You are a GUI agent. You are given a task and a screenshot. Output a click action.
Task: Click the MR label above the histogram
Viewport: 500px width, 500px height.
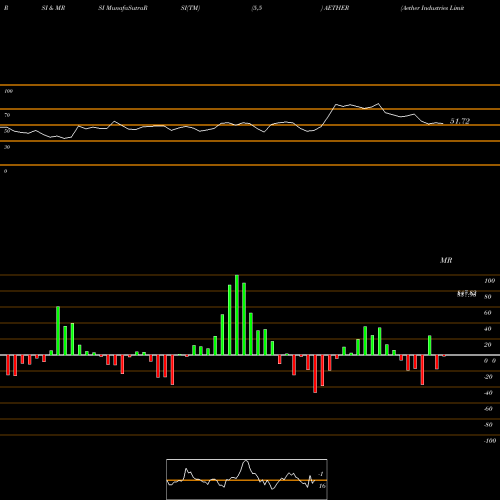[x=446, y=260]
